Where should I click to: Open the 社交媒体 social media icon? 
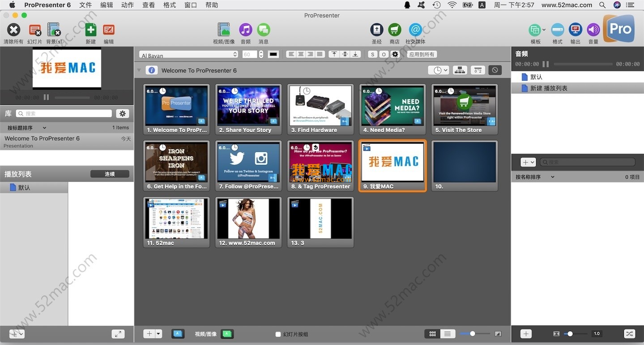tap(415, 30)
